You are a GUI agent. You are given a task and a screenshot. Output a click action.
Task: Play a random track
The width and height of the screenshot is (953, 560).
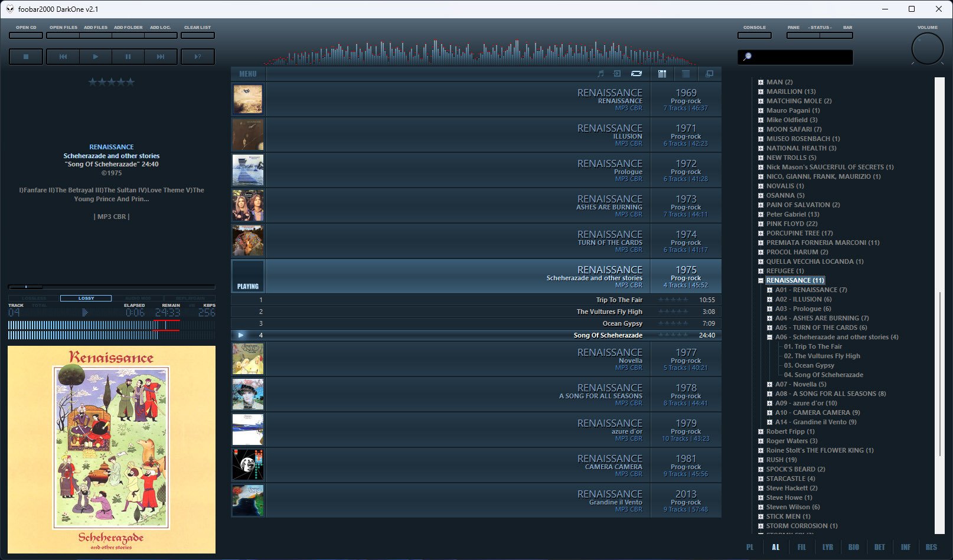click(198, 57)
